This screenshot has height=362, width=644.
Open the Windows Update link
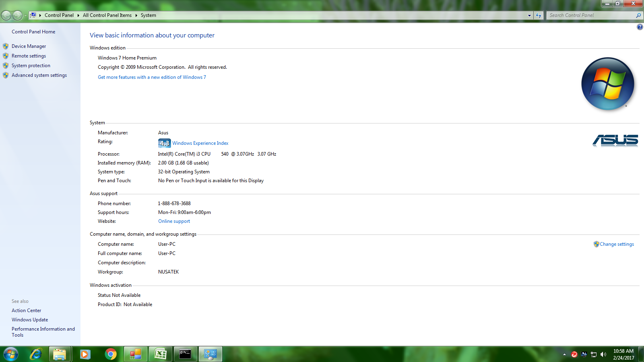30,320
